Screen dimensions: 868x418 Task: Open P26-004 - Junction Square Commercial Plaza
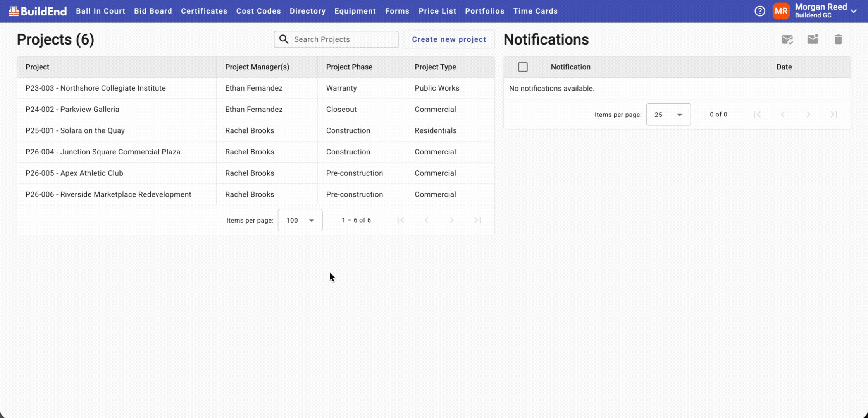click(x=103, y=152)
